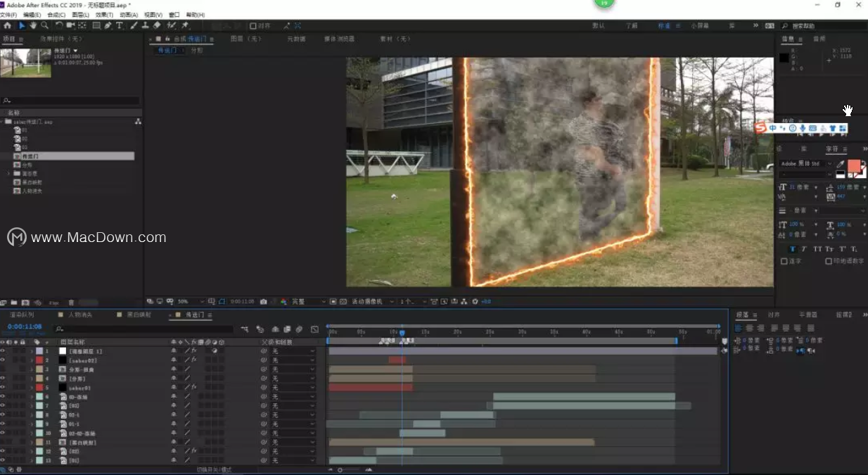Switch to the 人物消失 timeline tab
Screen dimensions: 868x475
pyautogui.click(x=80, y=315)
